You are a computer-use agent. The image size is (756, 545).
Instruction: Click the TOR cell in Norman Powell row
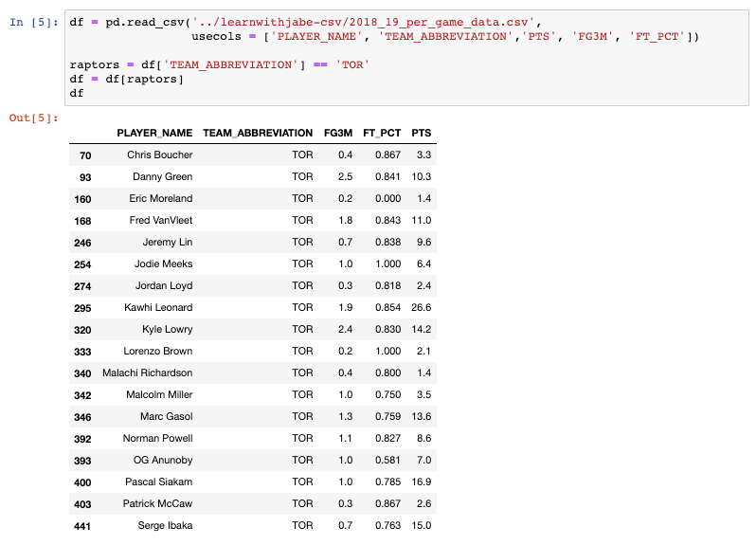(302, 439)
